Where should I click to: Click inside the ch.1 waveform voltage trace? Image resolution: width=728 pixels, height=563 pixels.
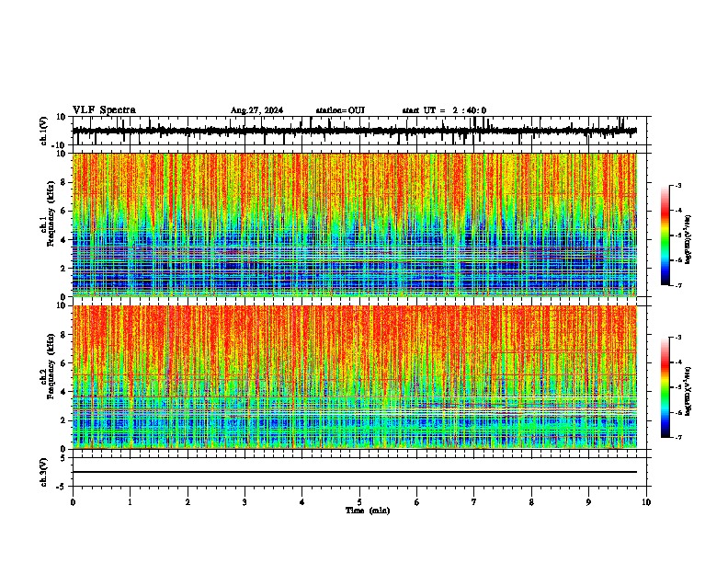pyautogui.click(x=355, y=131)
